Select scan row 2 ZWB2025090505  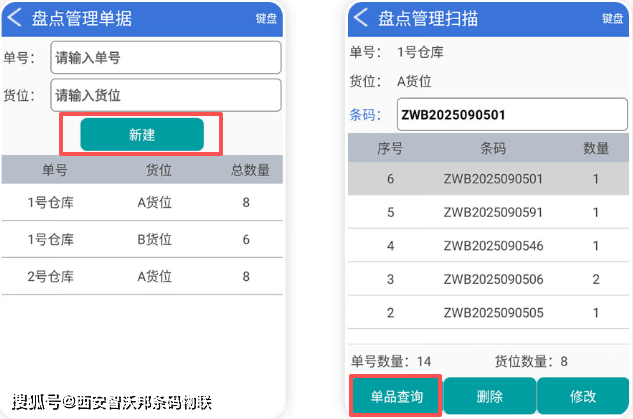pyautogui.click(x=488, y=313)
